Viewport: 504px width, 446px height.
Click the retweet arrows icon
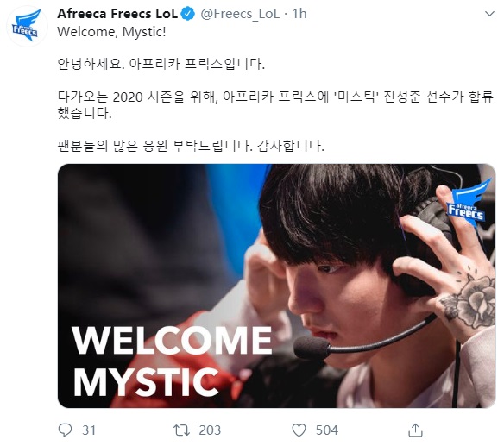coord(181,430)
